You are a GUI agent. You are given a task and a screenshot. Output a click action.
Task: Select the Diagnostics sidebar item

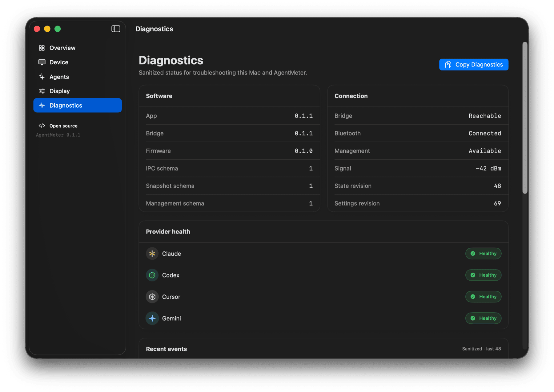pyautogui.click(x=78, y=105)
